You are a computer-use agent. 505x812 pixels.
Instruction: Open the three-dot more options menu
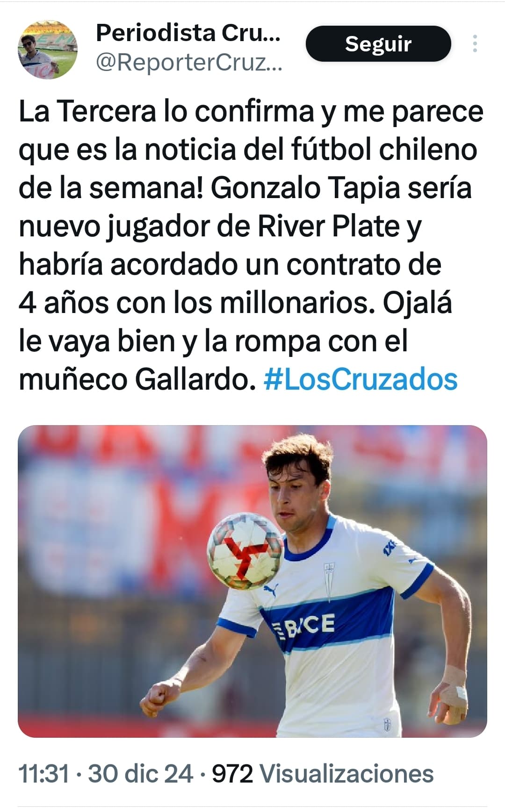coord(475,43)
